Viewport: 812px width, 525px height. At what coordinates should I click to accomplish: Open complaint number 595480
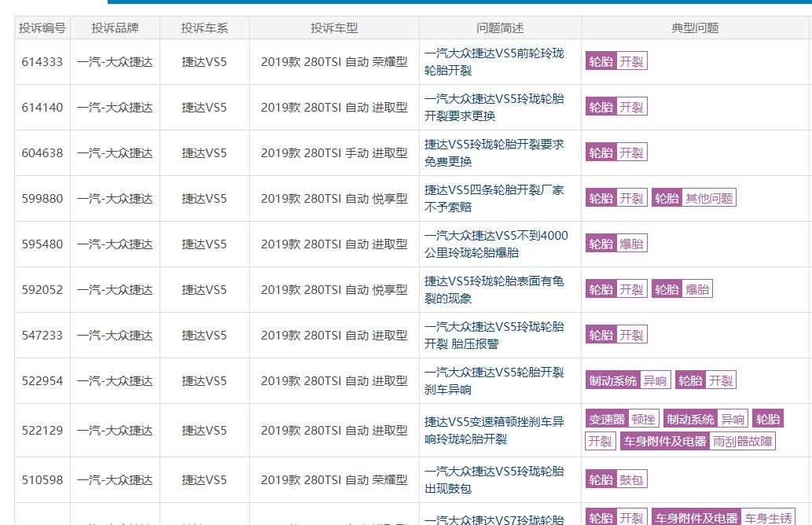click(x=42, y=244)
